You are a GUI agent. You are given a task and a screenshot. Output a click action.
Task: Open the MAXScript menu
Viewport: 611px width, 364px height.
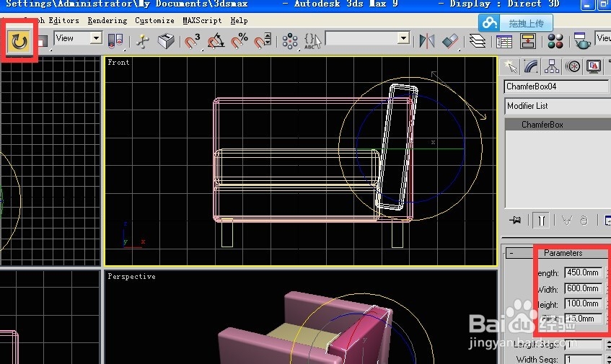[202, 20]
